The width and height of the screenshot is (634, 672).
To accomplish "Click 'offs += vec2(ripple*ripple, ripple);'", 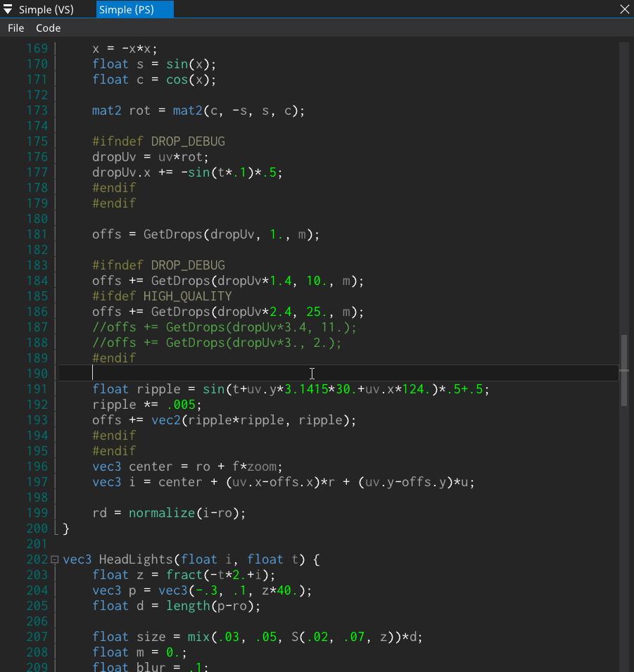I will [224, 420].
